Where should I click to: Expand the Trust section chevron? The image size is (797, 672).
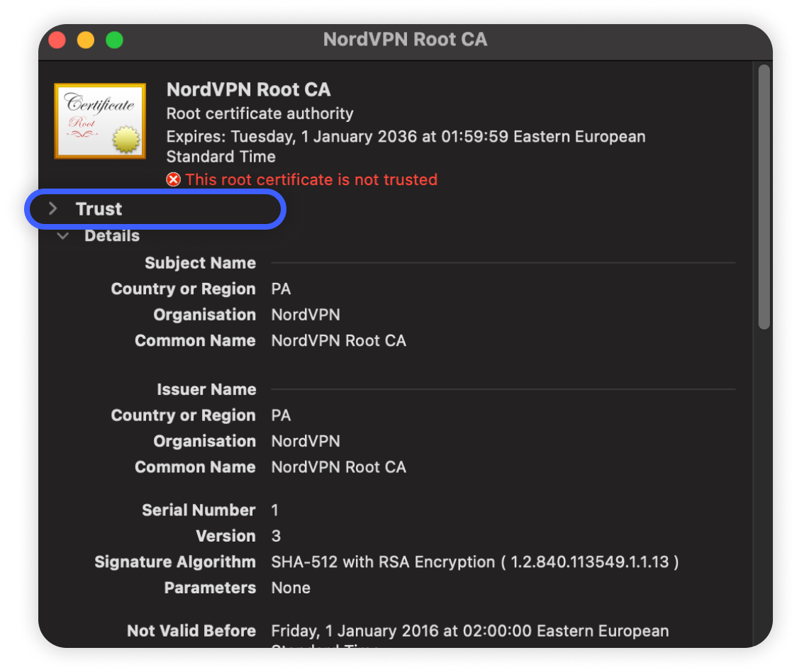(x=52, y=209)
